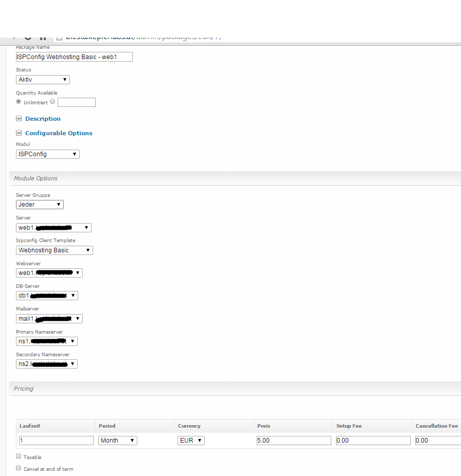Screen dimensions: 461x476
Task: Edit the Package Name field
Action: coord(74,57)
